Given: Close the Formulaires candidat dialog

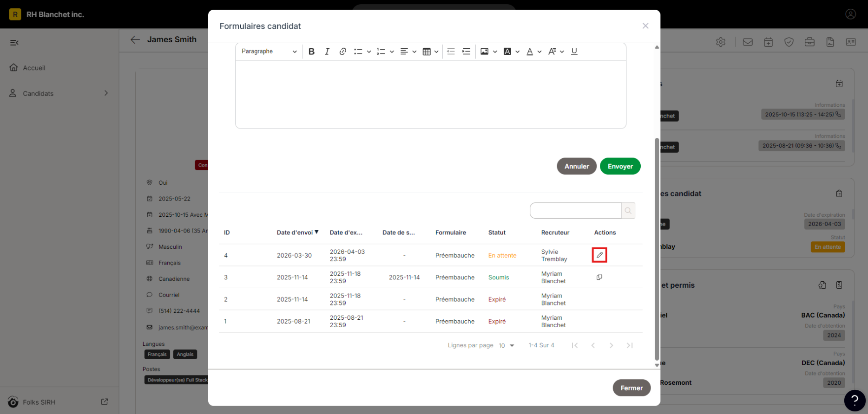Looking at the screenshot, I should point(645,26).
